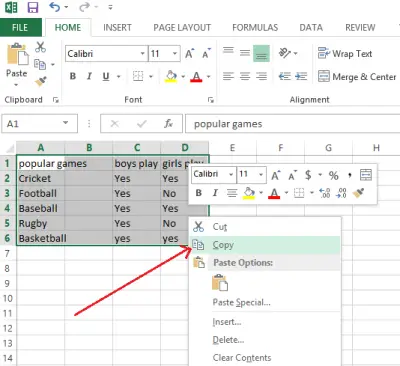400x366 pixels.
Task: Click inside the formula bar showing popular games
Action: click(x=293, y=124)
